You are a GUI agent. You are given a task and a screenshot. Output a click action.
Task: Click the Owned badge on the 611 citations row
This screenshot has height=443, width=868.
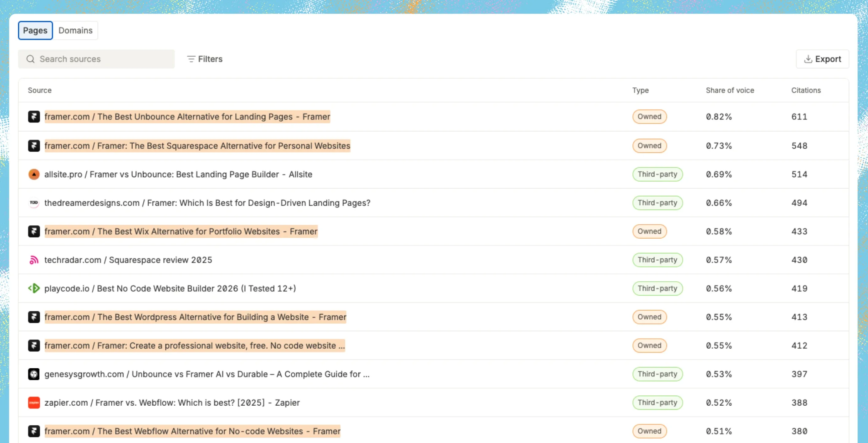coord(649,117)
